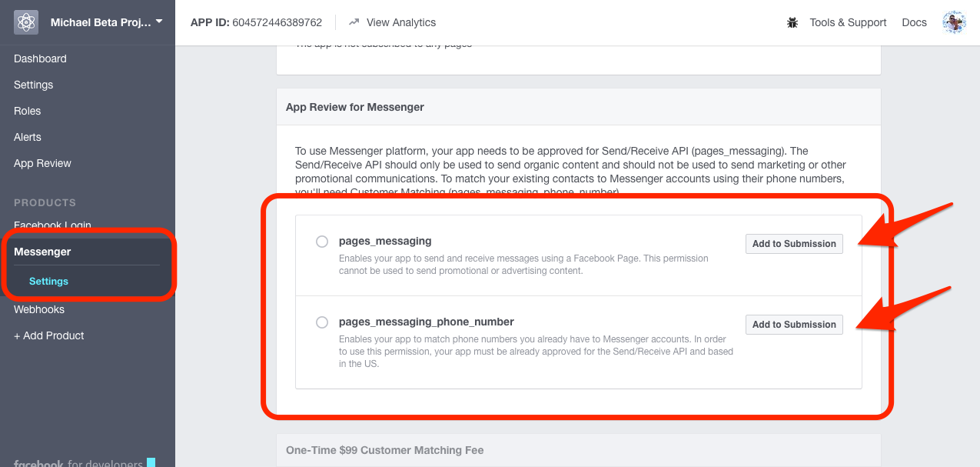Open the Docs link

914,22
